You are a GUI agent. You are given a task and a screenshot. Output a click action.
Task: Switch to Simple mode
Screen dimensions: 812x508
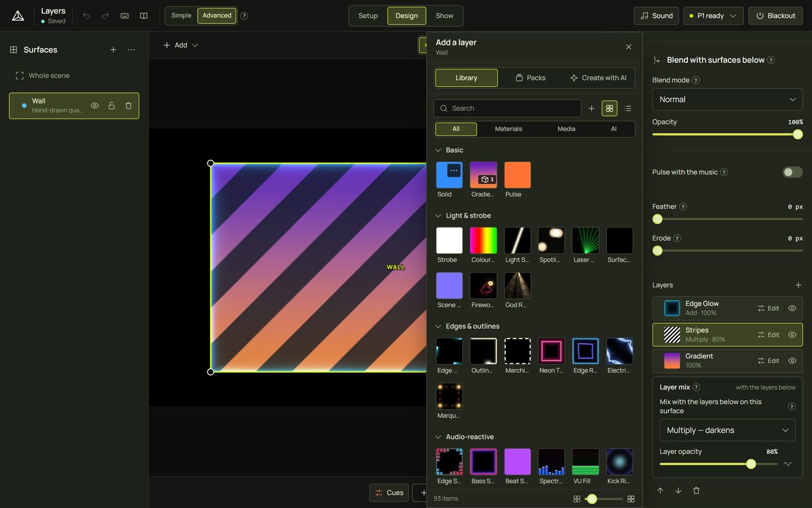point(181,16)
